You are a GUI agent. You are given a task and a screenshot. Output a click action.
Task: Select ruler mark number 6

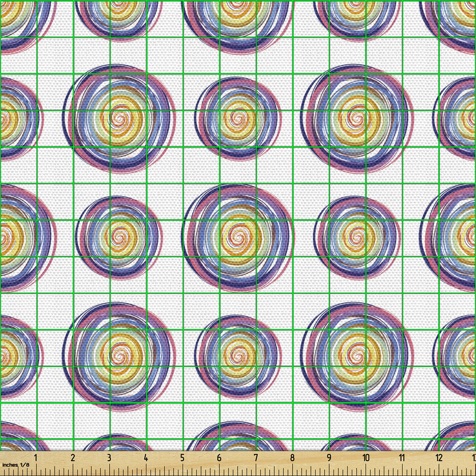point(219,458)
